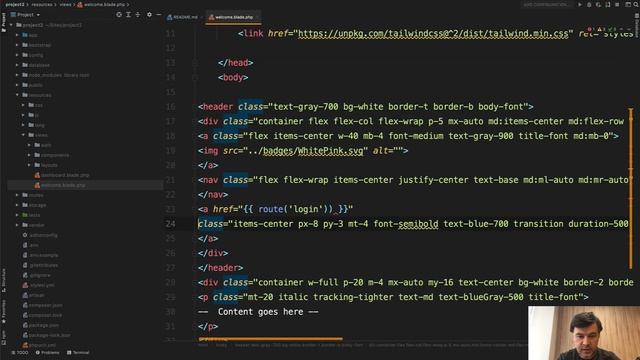Click the Stop square icon in top toolbar

click(x=617, y=4)
